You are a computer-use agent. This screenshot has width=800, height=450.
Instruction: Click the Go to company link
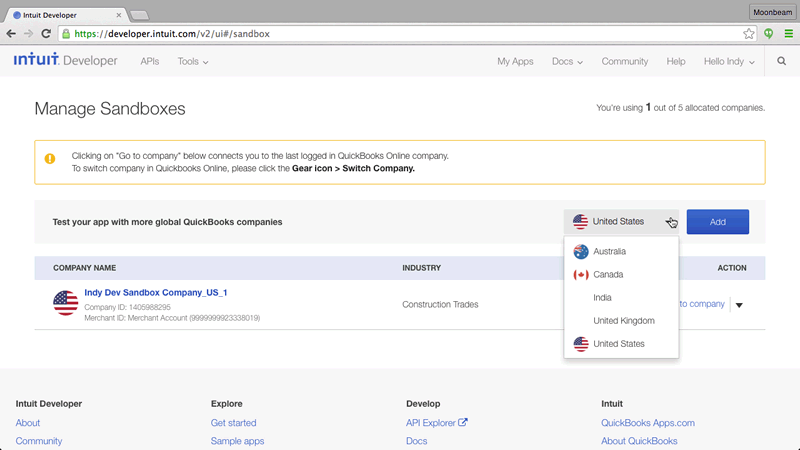click(702, 304)
